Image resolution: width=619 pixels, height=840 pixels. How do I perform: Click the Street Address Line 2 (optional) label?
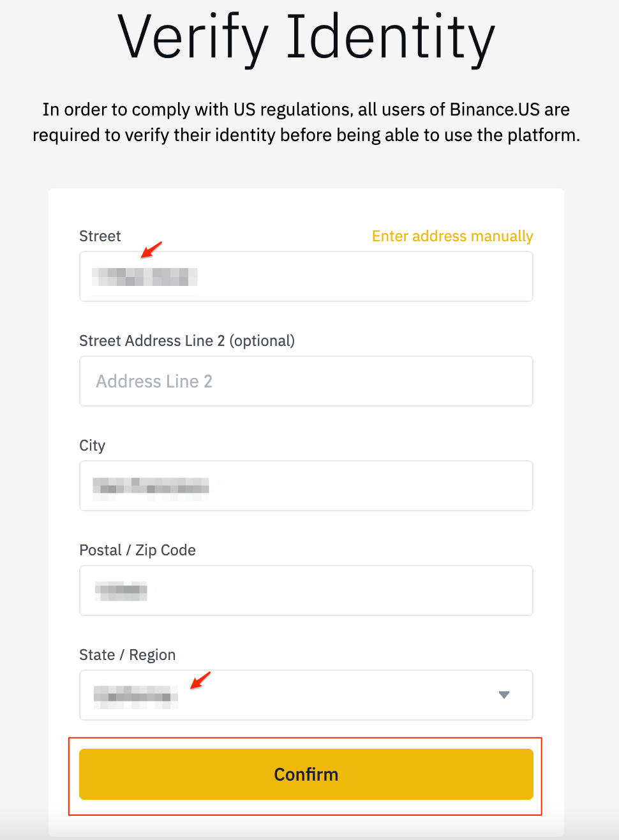[x=187, y=341]
